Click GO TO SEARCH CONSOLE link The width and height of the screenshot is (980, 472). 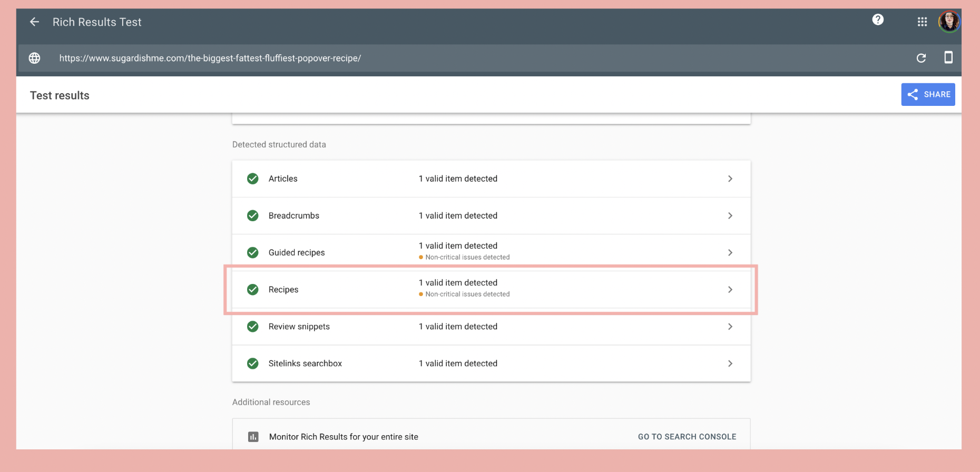pos(687,437)
